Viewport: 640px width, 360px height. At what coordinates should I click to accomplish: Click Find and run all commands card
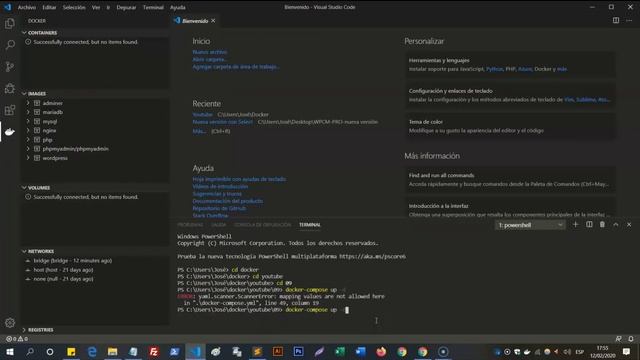510,180
